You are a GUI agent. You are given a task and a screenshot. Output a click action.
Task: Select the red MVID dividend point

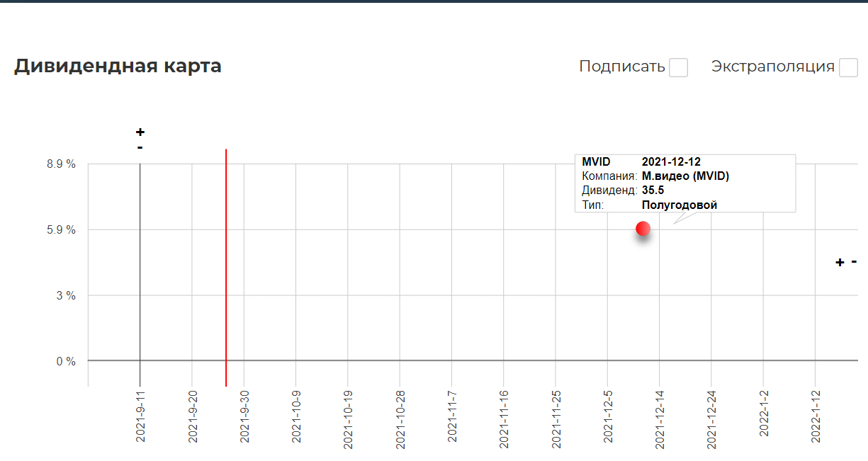click(643, 229)
